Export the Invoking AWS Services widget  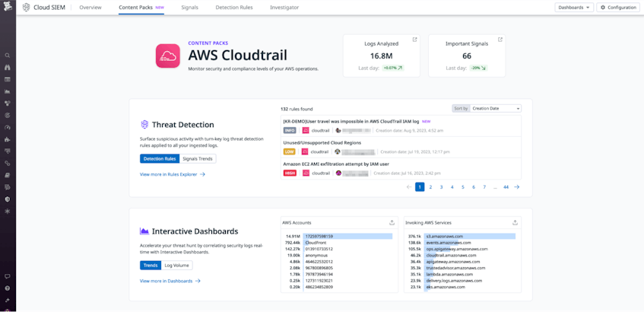[x=515, y=222]
